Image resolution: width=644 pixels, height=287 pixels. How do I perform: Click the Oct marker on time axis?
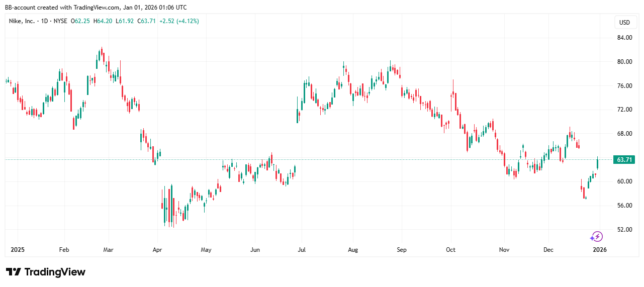click(450, 249)
